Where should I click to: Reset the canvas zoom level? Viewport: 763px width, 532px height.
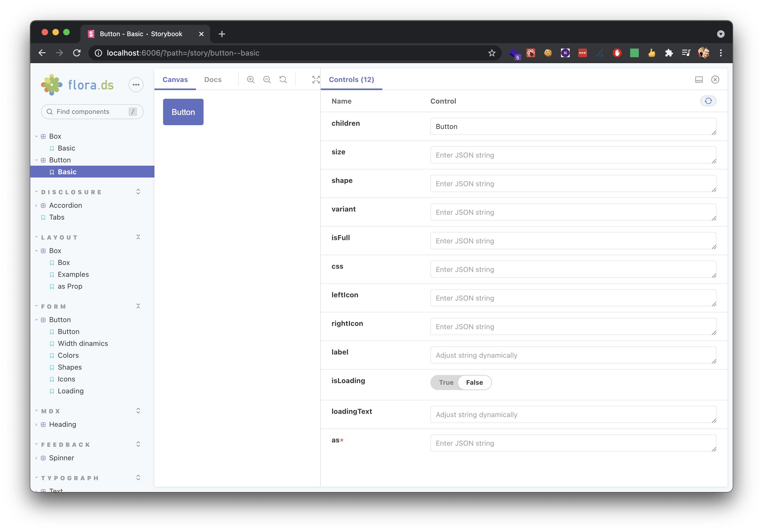coord(283,79)
